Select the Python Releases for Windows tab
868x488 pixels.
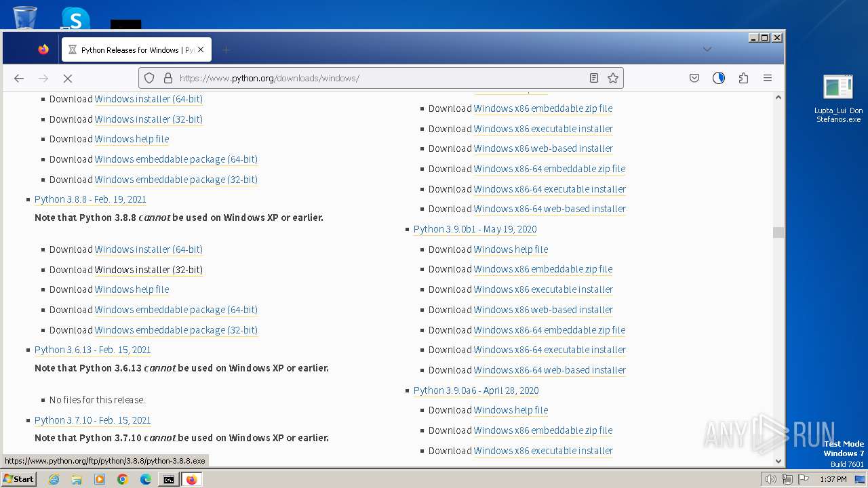coord(136,49)
